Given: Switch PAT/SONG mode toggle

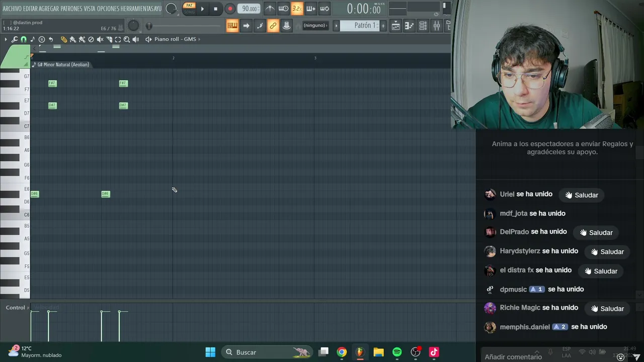Looking at the screenshot, I should pyautogui.click(x=189, y=9).
